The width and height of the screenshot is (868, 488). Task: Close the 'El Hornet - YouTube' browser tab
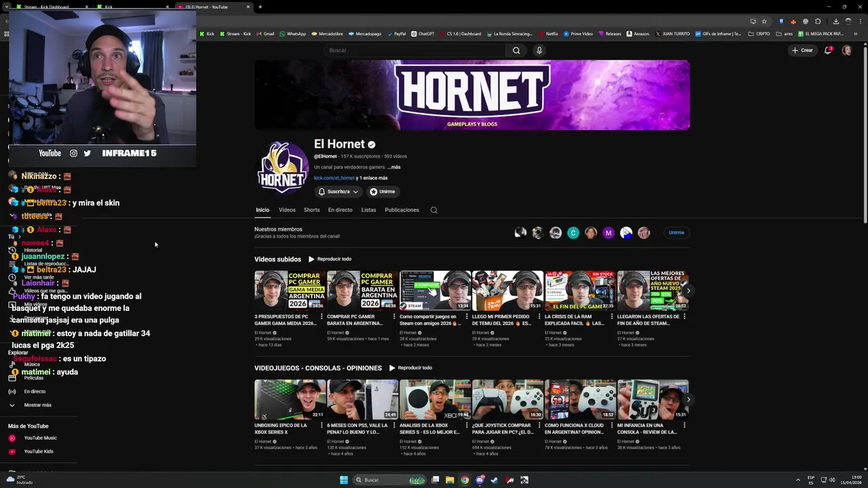[x=248, y=7]
